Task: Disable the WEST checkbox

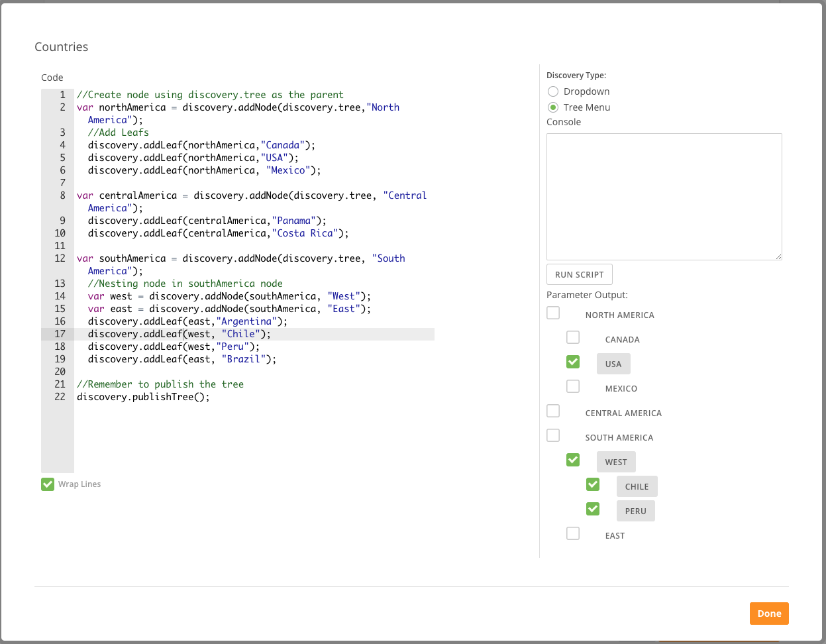Action: tap(573, 460)
